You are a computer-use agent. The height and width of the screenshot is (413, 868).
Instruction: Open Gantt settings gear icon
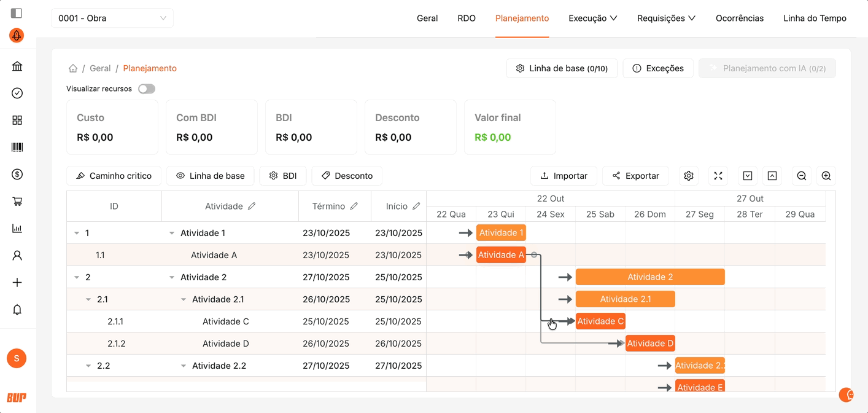point(689,176)
